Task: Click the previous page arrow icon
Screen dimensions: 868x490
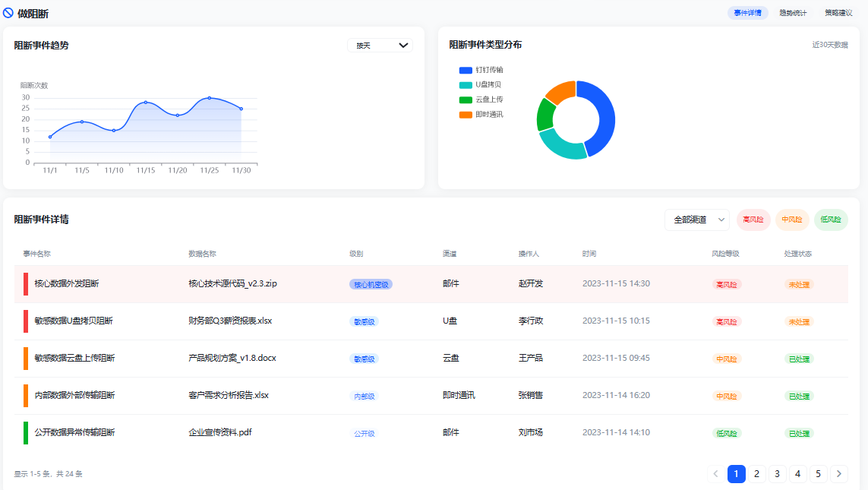Action: pos(715,473)
